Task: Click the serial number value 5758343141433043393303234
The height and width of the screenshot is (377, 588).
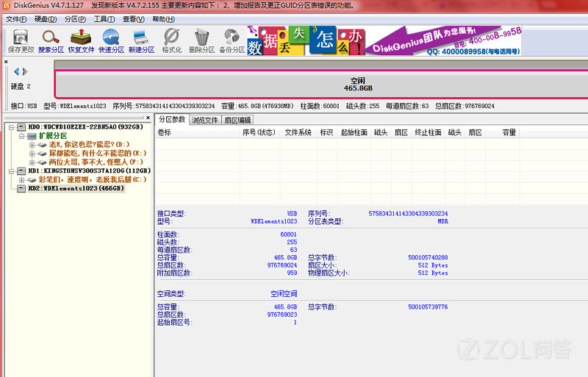Action: [408, 213]
